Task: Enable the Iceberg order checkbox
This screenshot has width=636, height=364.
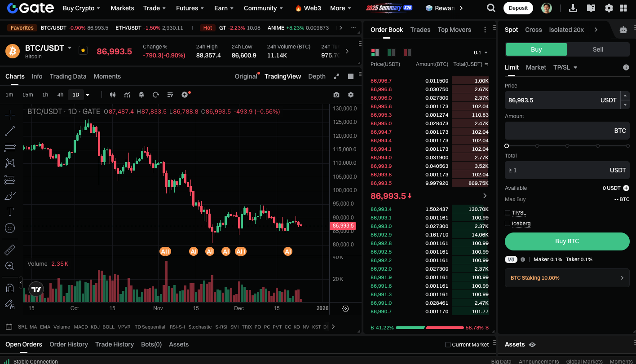Action: [x=508, y=224]
